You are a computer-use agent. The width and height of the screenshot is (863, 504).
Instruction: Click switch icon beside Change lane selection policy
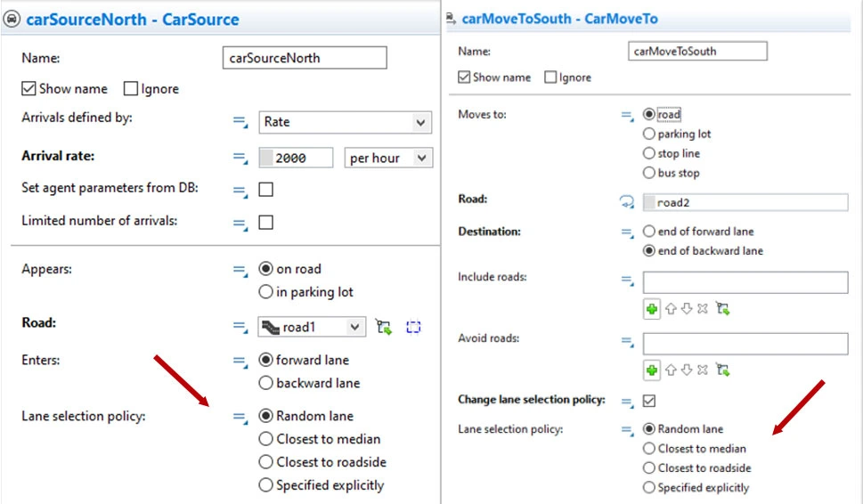click(628, 402)
